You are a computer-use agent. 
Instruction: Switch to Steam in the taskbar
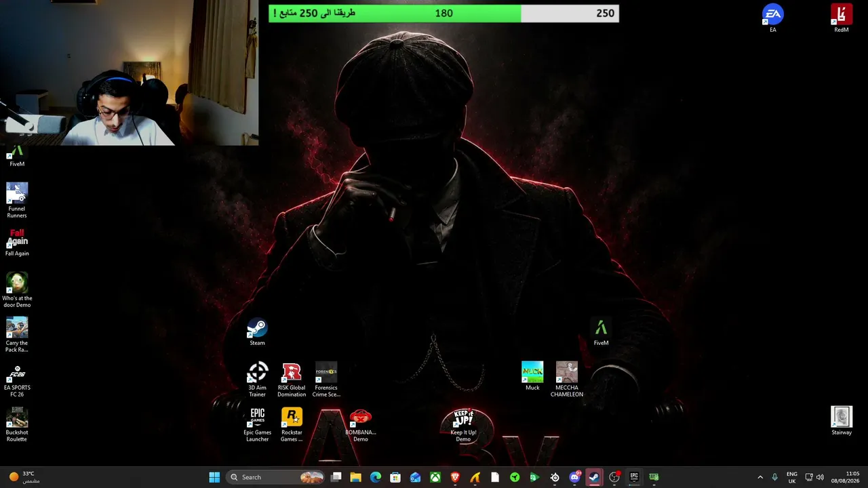(x=594, y=477)
